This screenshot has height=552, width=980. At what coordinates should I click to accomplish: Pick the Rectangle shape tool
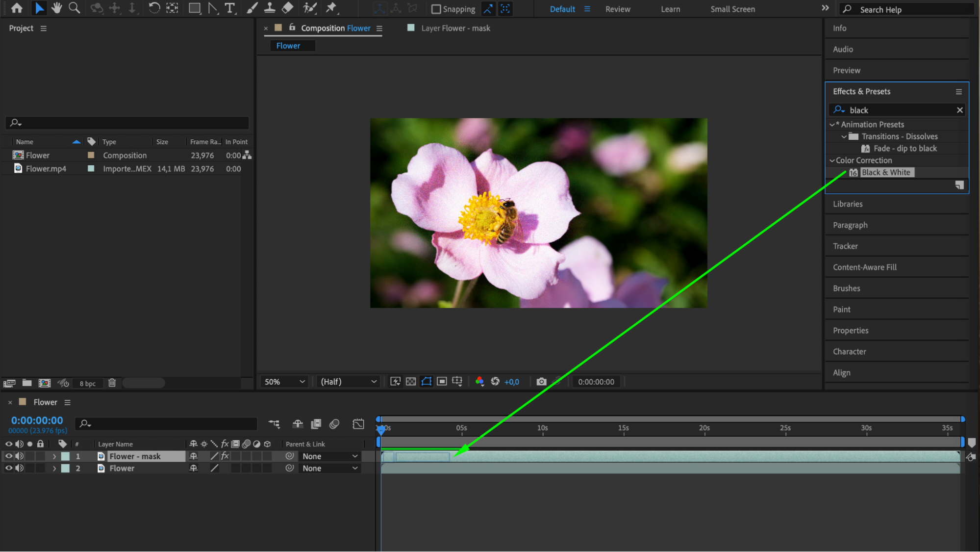[194, 8]
